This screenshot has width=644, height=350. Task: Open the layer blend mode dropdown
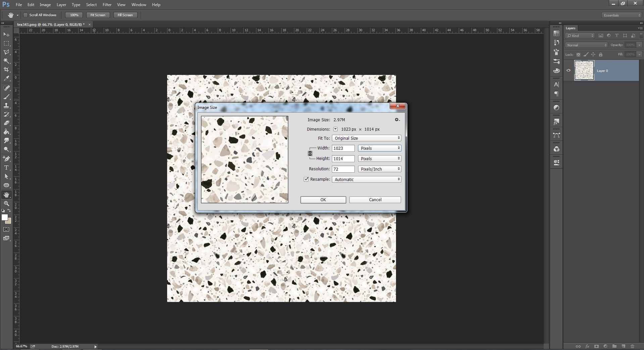click(586, 45)
